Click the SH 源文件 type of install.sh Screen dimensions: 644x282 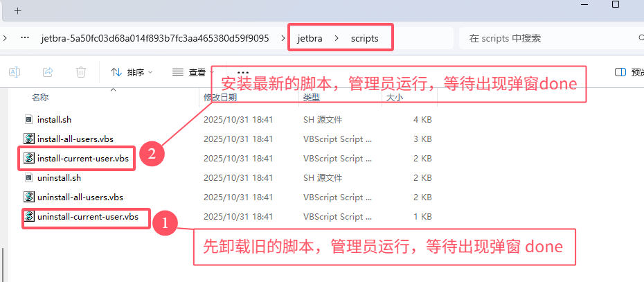(323, 120)
